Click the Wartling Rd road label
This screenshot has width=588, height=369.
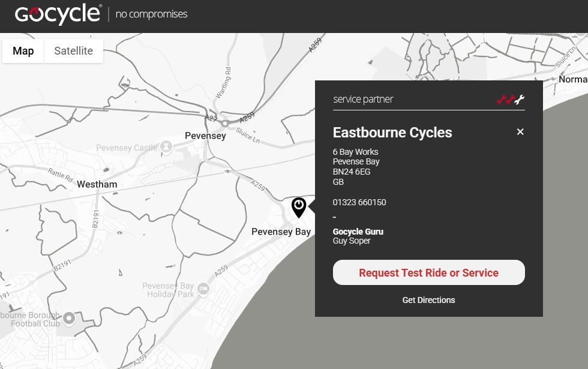point(223,83)
